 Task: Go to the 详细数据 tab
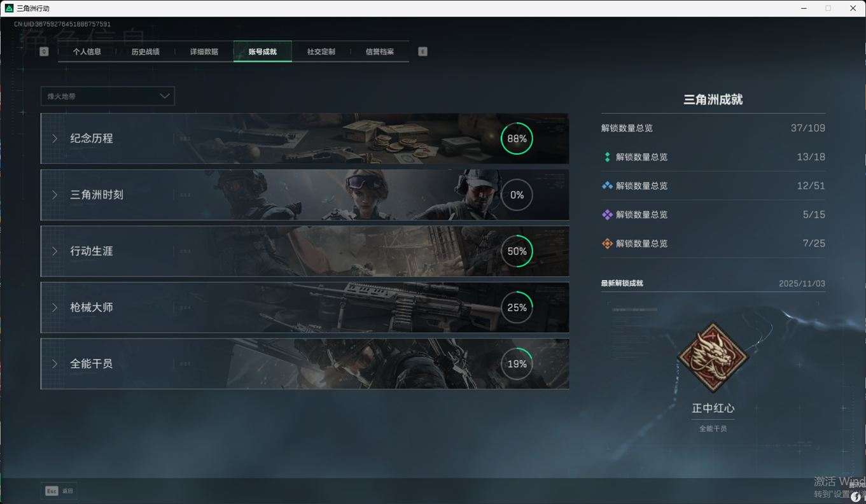pos(204,52)
